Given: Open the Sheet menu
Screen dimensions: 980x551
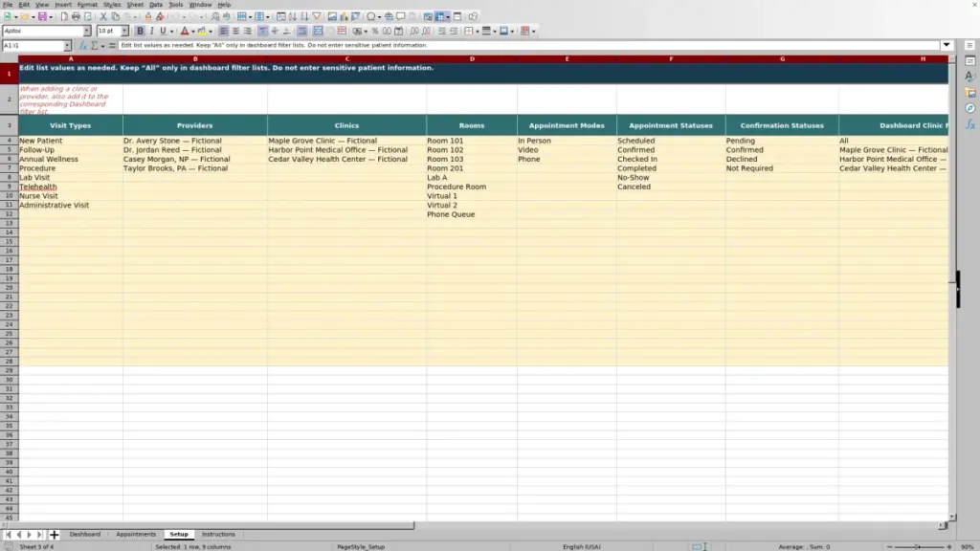Looking at the screenshot, I should (x=135, y=5).
